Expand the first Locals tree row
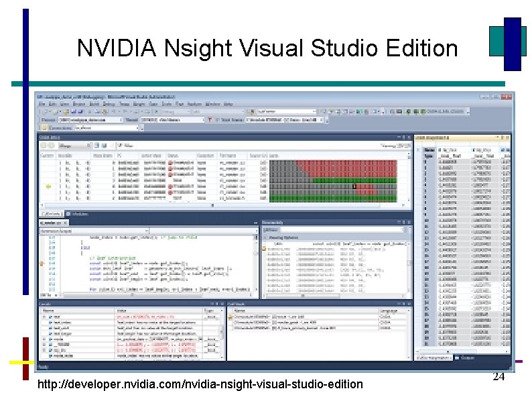 click(44, 317)
